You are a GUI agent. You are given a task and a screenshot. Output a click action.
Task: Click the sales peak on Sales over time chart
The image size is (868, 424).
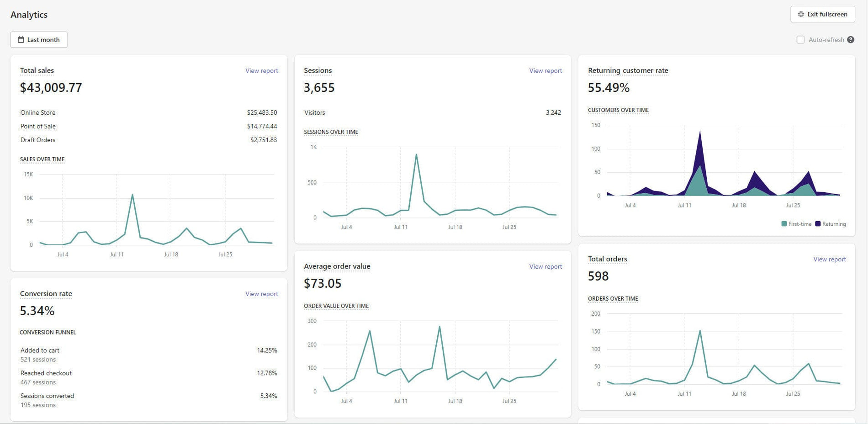tap(132, 195)
